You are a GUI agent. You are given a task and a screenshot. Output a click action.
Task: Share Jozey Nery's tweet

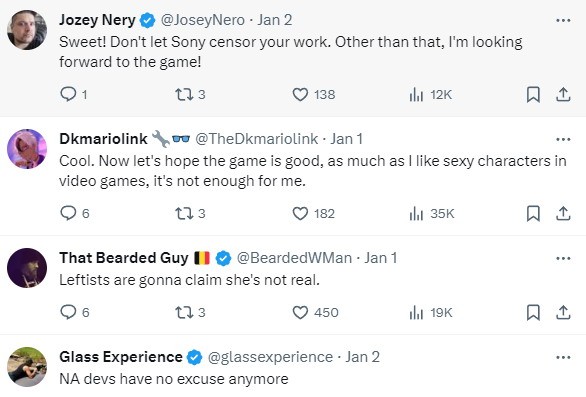click(x=563, y=95)
